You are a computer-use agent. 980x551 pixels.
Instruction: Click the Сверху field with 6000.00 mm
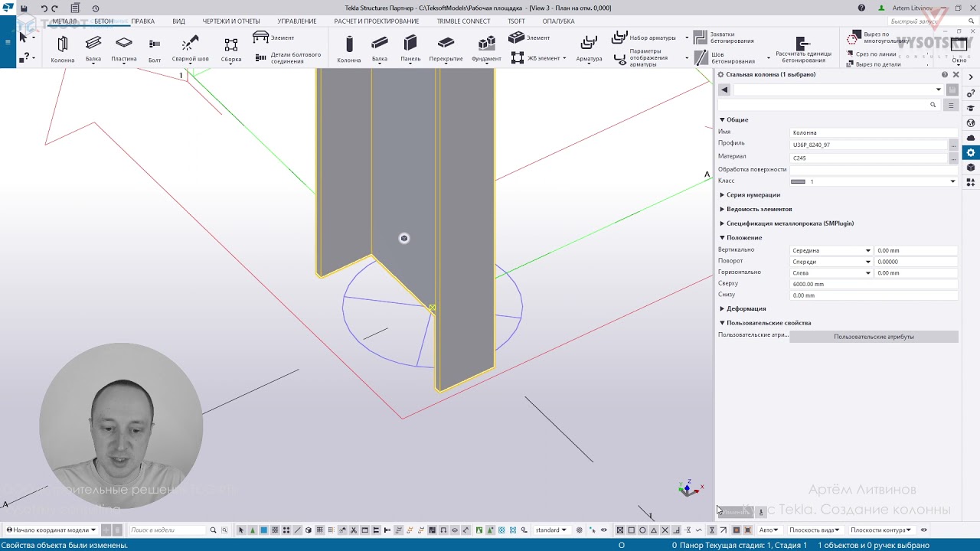click(874, 284)
